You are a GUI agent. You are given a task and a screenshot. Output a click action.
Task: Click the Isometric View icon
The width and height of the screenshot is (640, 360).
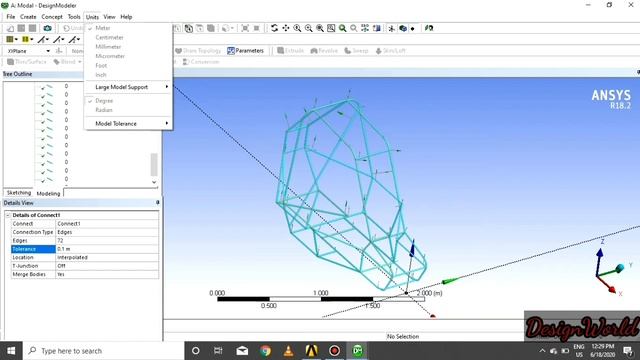point(365,28)
